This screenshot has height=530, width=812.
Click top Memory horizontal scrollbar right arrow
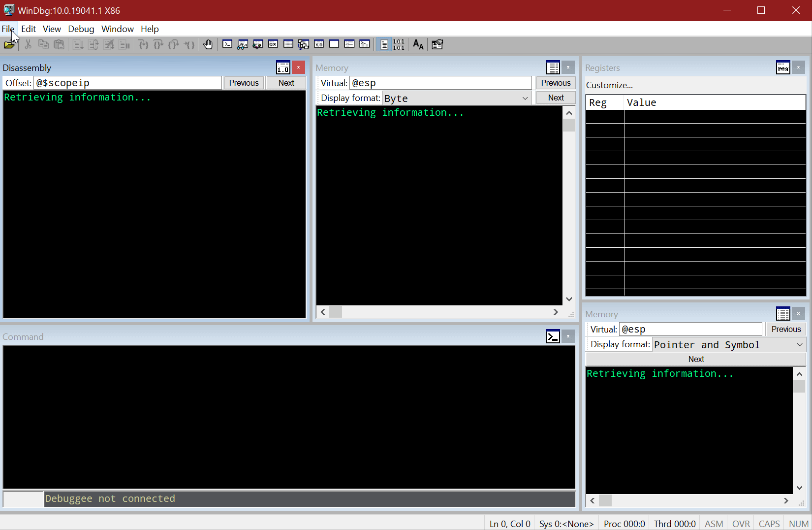[556, 312]
